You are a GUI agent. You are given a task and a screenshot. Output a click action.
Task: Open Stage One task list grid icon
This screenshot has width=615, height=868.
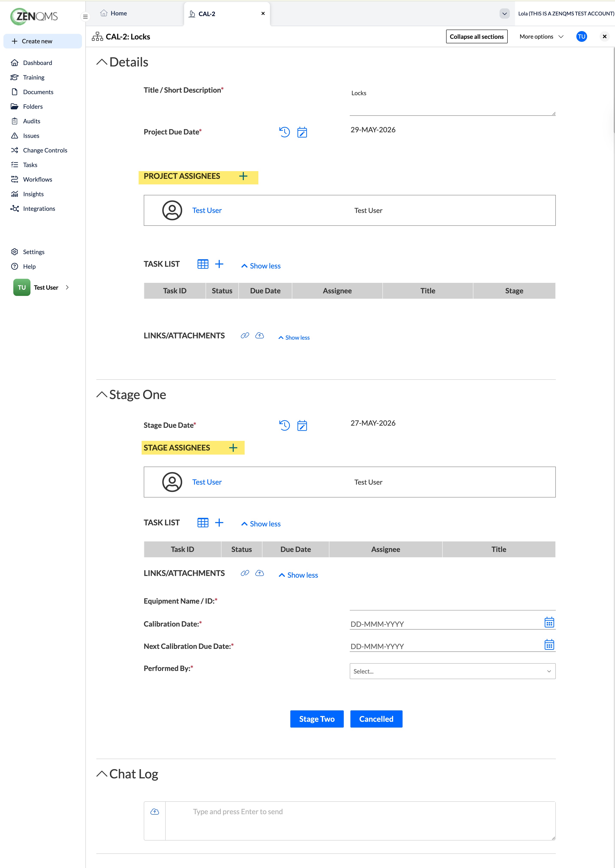pos(203,523)
